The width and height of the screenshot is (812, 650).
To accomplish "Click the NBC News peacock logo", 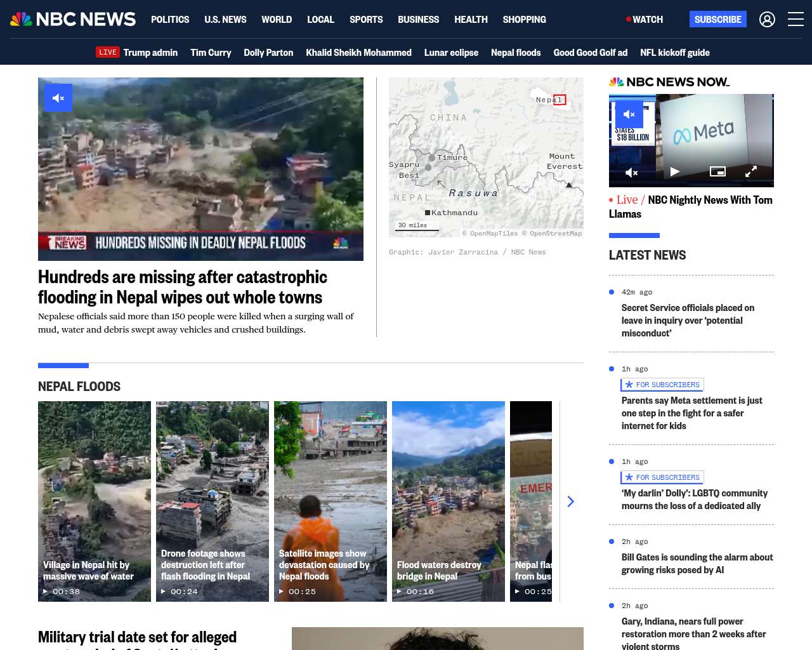I will click(73, 19).
